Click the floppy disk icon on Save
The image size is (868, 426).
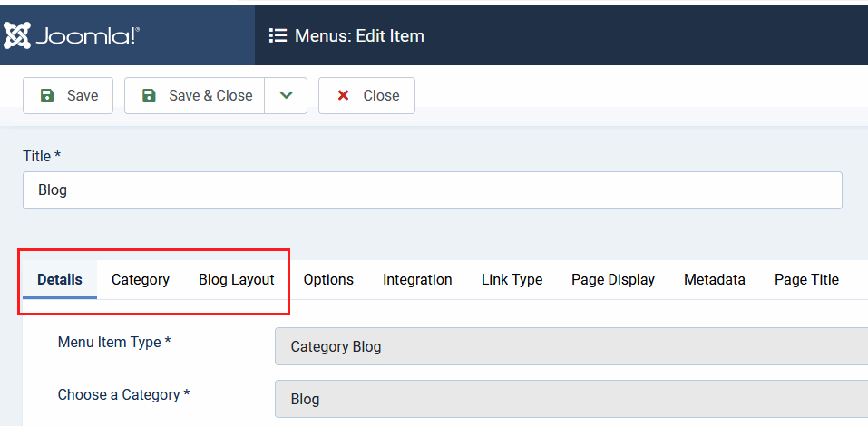pyautogui.click(x=47, y=95)
